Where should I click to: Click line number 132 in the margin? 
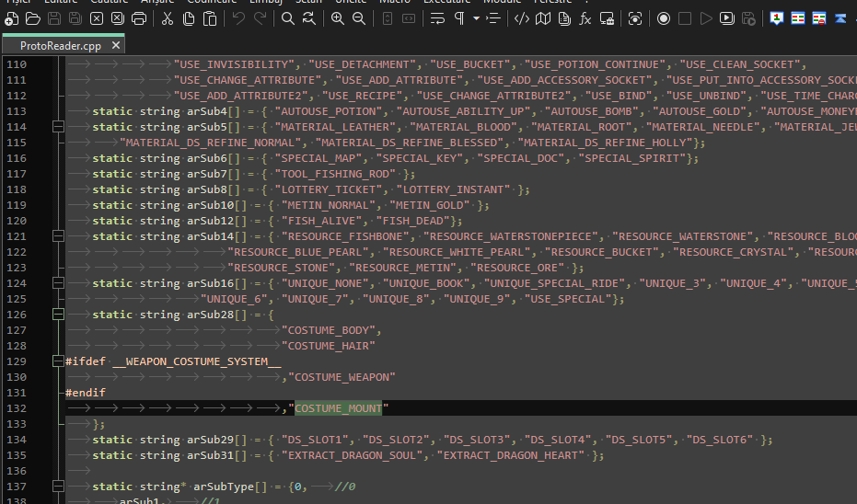[x=17, y=408]
